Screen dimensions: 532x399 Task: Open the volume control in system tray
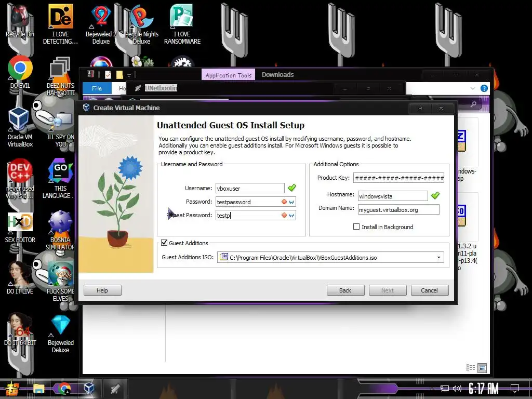click(457, 389)
